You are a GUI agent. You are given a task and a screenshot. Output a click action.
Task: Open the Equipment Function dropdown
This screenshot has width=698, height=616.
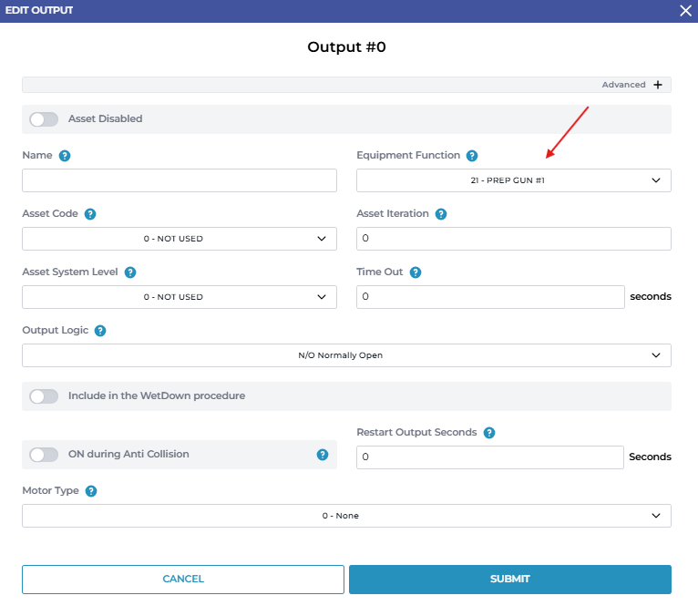coord(513,180)
